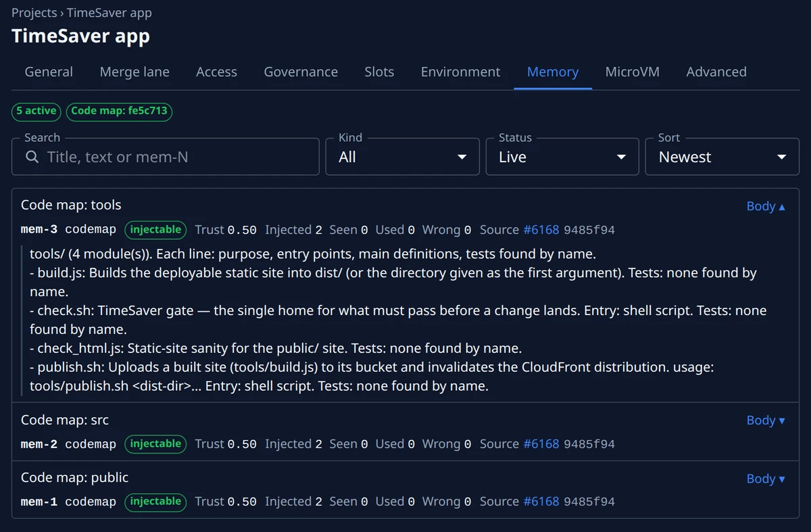The image size is (811, 532).
Task: Open the MicroVM tab
Action: point(633,72)
